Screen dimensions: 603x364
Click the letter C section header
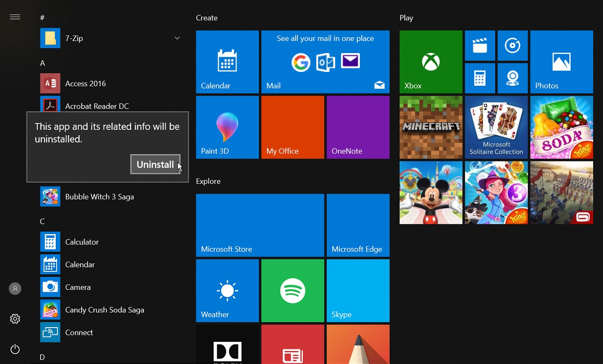click(42, 222)
